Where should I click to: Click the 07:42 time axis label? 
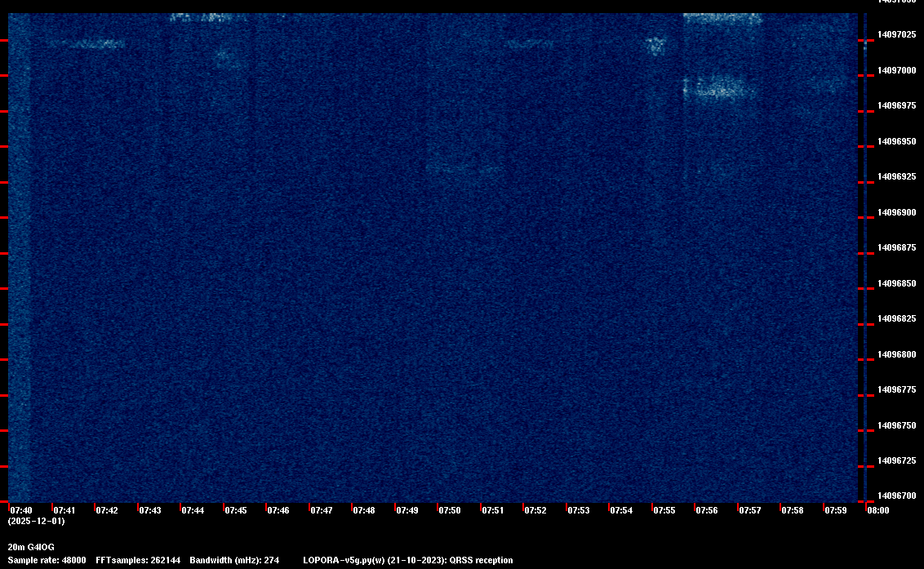tap(107, 510)
